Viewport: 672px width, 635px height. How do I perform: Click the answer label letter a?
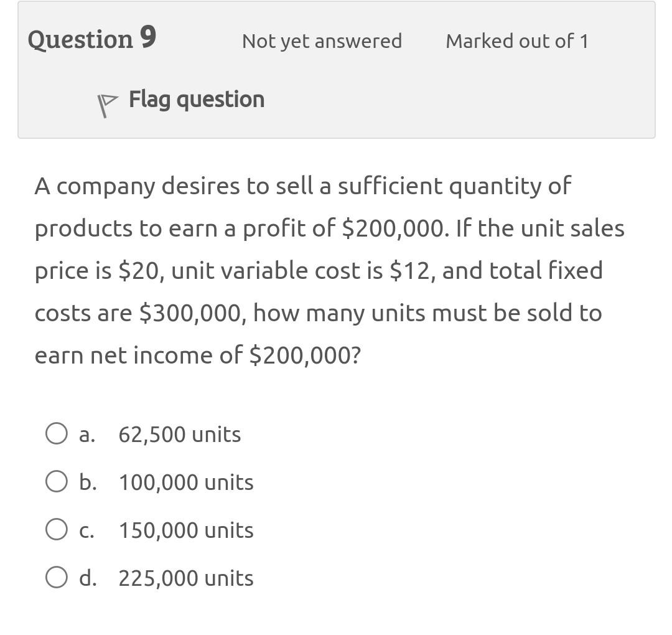(86, 434)
